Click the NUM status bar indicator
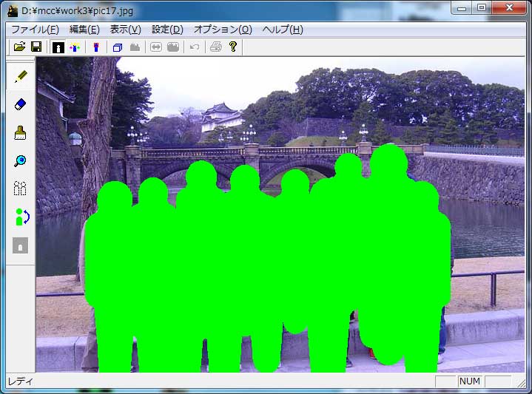The height and width of the screenshot is (394, 532). 470,381
